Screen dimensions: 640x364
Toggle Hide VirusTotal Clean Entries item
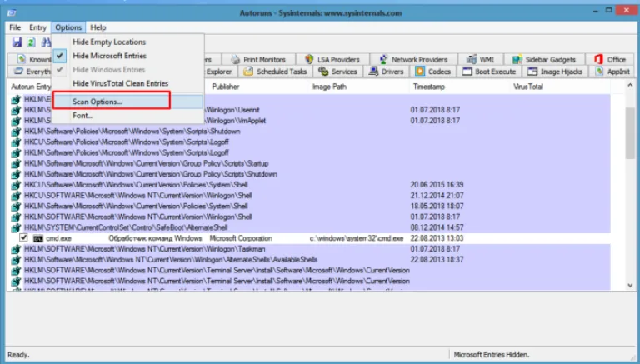(x=127, y=83)
